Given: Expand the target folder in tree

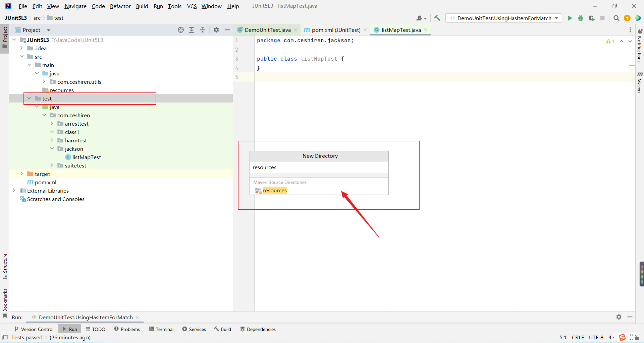Looking at the screenshot, I should pos(21,174).
